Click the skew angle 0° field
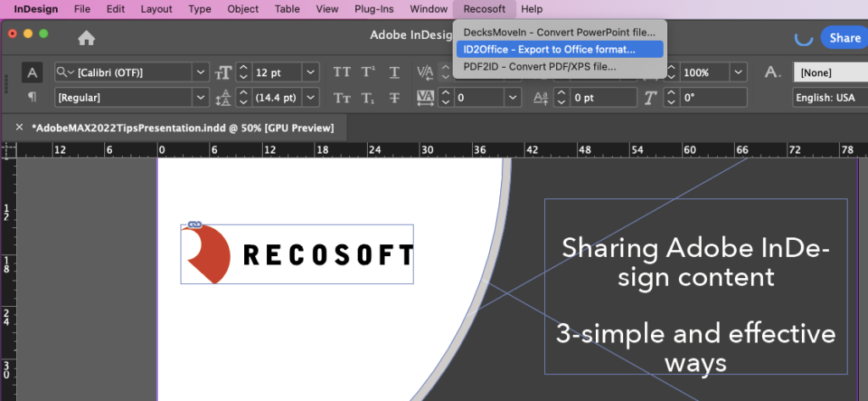Image resolution: width=868 pixels, height=401 pixels. 713,98
